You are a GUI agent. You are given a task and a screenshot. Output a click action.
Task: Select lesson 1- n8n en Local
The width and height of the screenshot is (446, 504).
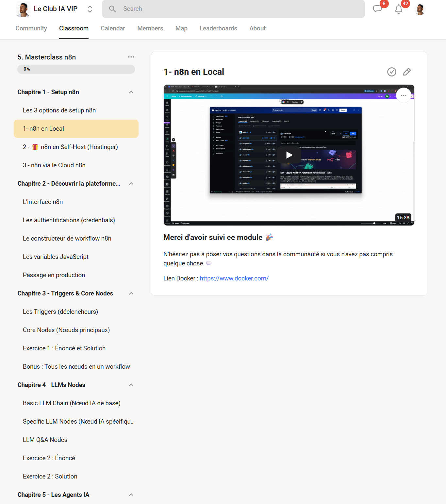pyautogui.click(x=76, y=129)
